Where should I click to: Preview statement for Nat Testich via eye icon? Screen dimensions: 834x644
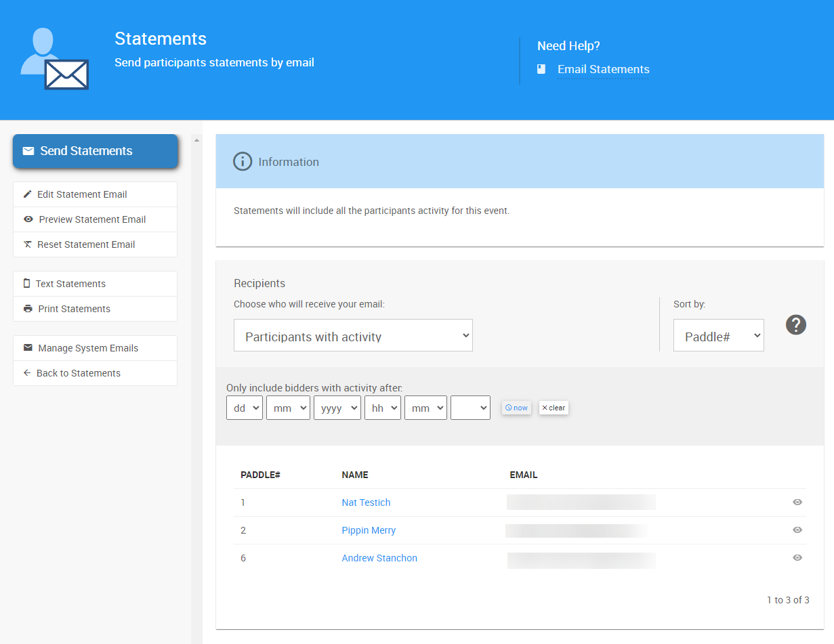point(797,502)
